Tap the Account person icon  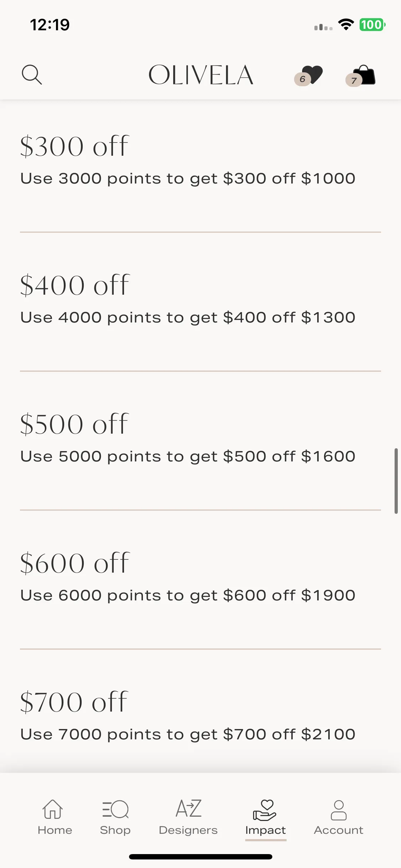339,810
